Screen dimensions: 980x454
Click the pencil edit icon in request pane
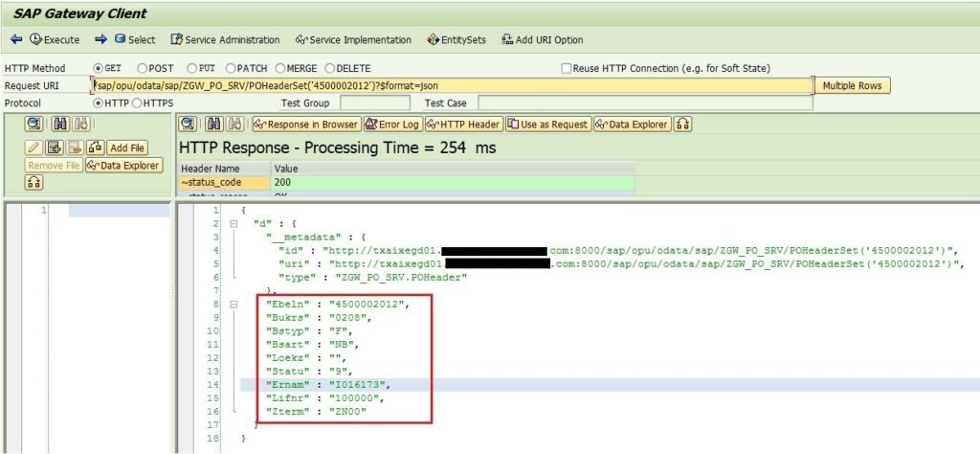coord(33,148)
